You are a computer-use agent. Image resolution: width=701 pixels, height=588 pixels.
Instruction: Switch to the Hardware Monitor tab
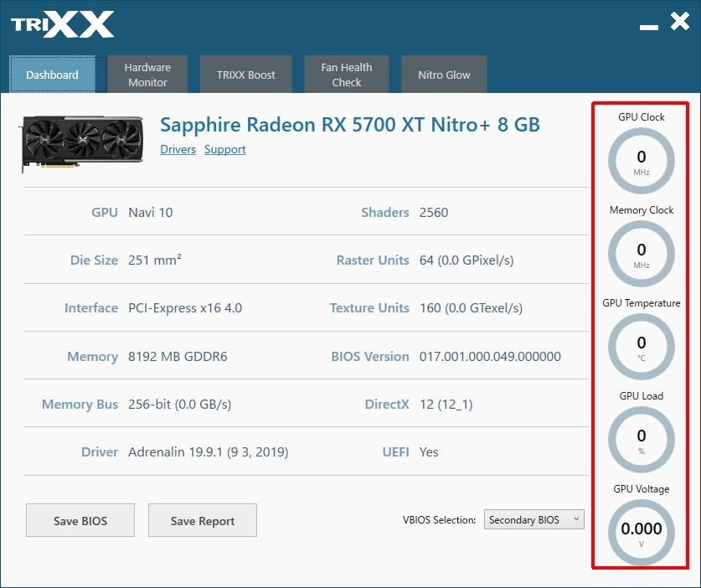click(x=147, y=75)
